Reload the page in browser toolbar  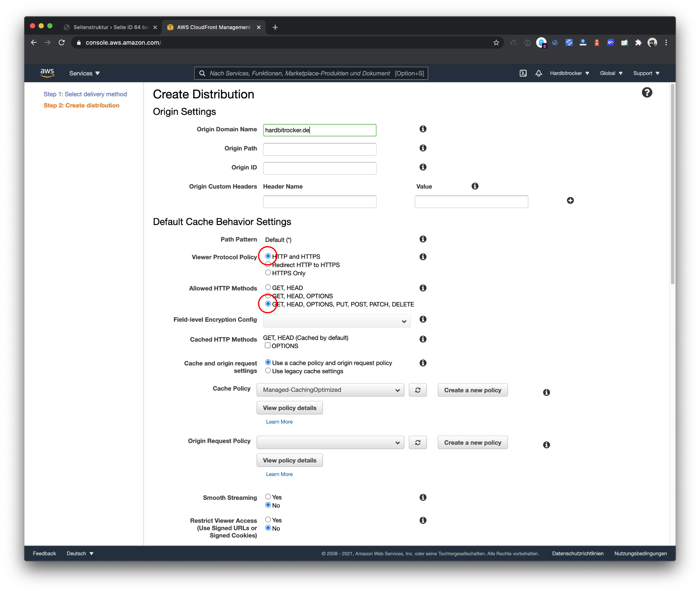pyautogui.click(x=62, y=42)
